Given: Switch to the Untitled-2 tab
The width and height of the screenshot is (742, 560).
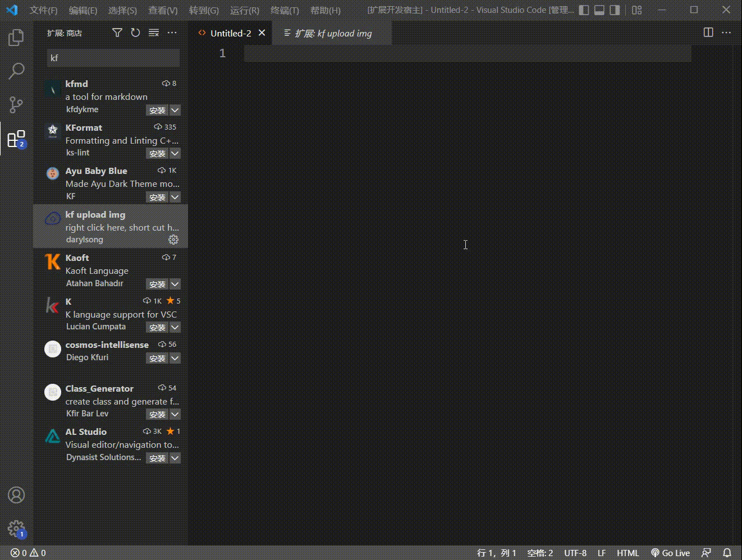Looking at the screenshot, I should click(x=230, y=33).
